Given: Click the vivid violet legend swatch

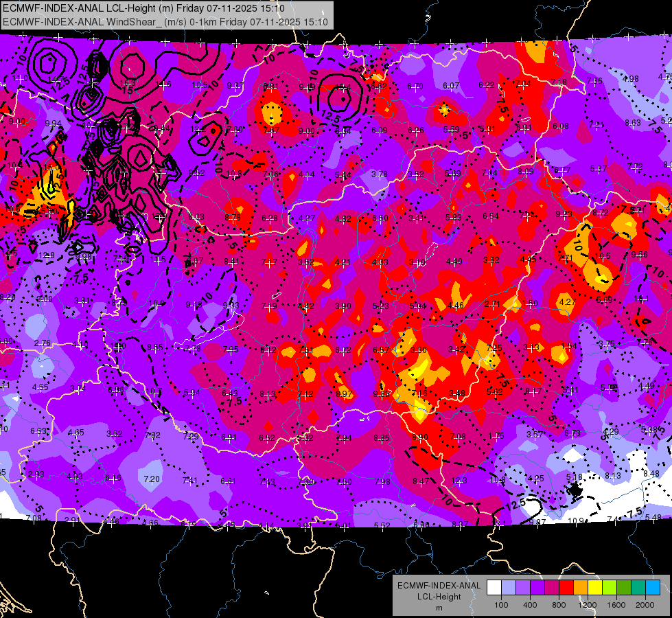Looking at the screenshot, I should click(537, 588).
